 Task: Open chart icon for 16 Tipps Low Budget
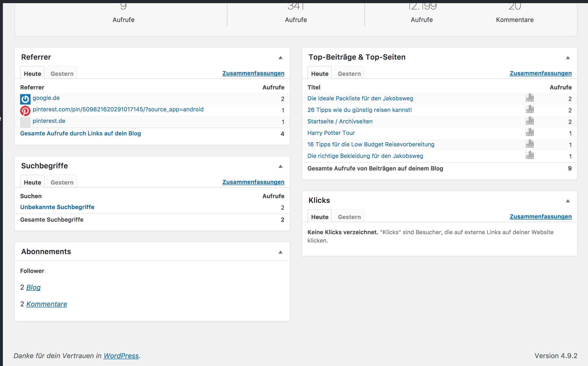tap(529, 144)
